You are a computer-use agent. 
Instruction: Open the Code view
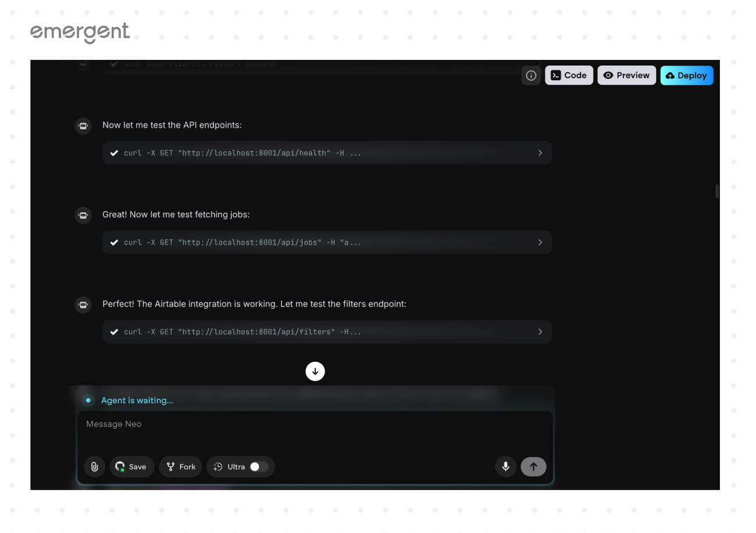[569, 76]
